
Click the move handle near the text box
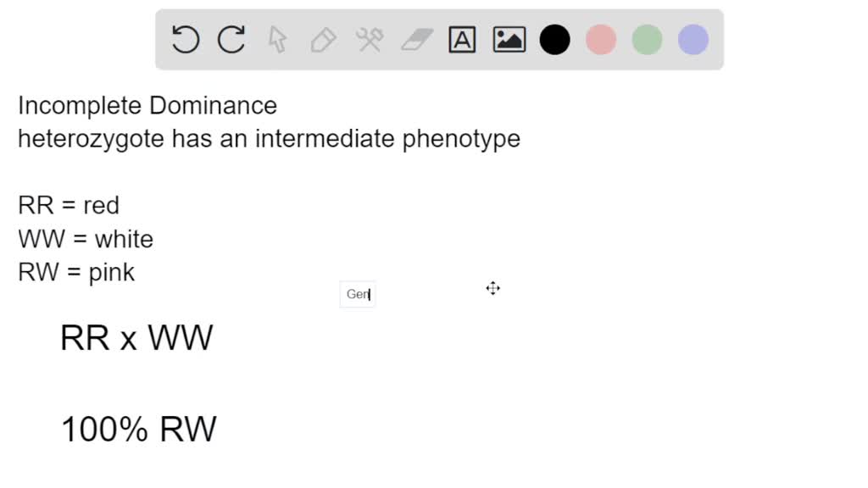[x=492, y=289]
